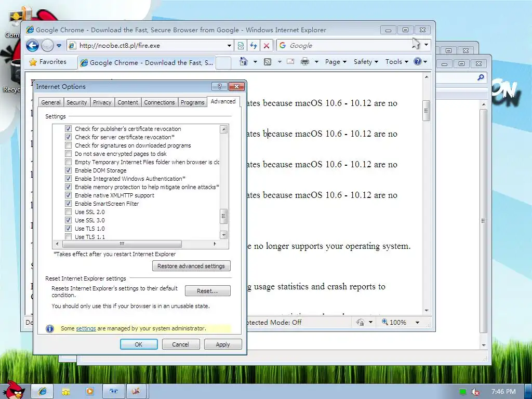532x399 pixels.
Task: Click the muted volume tray icon
Action: click(475, 392)
